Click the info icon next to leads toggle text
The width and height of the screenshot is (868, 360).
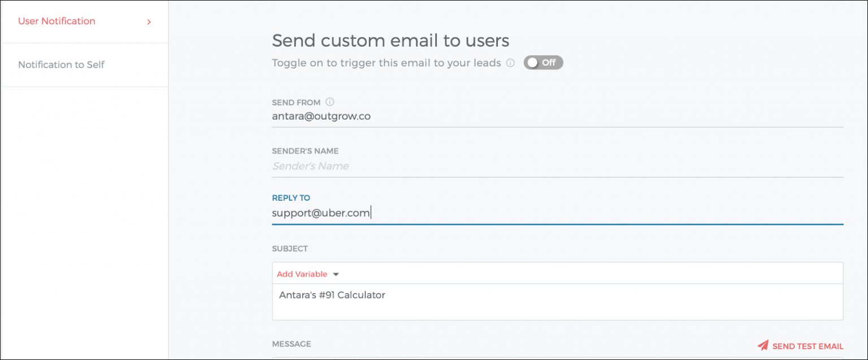point(510,63)
